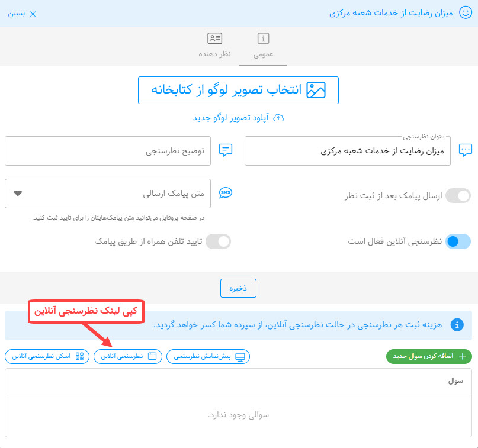The height and width of the screenshot is (448, 478).
Task: Enable ارسال پیامک بعد از ثبت نظر toggle
Action: [457, 196]
